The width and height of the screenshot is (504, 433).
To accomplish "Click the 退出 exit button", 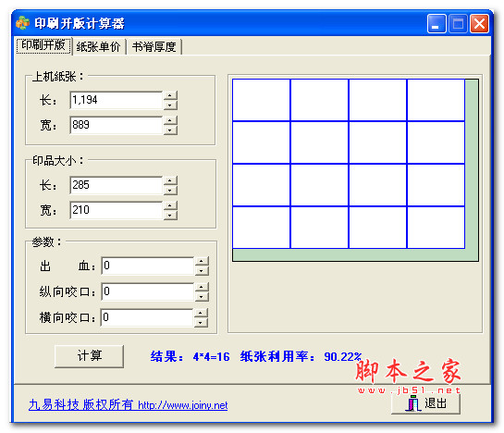I will point(426,404).
